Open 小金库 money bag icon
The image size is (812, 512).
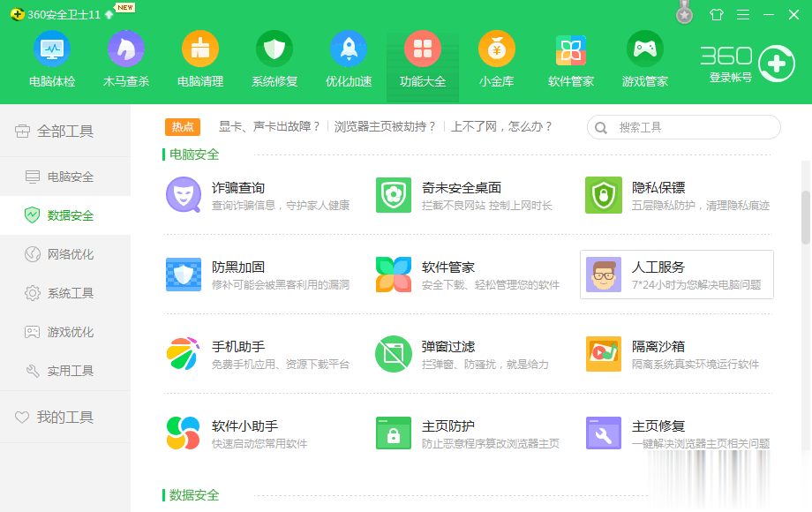pos(497,49)
